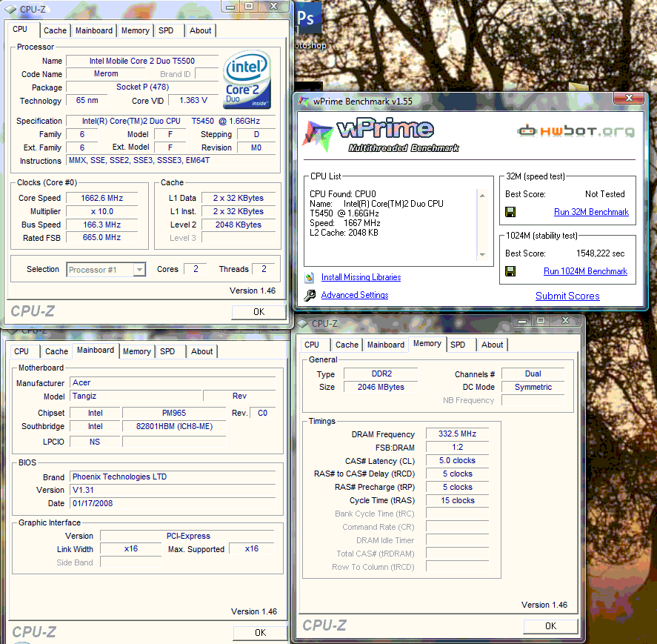Open About tab in top-left CPU-Z window

[200, 30]
